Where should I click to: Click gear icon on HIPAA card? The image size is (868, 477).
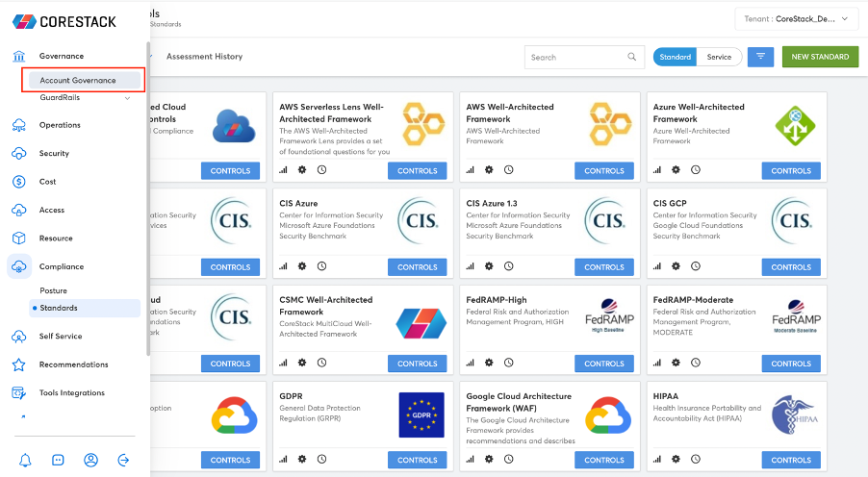(x=676, y=460)
